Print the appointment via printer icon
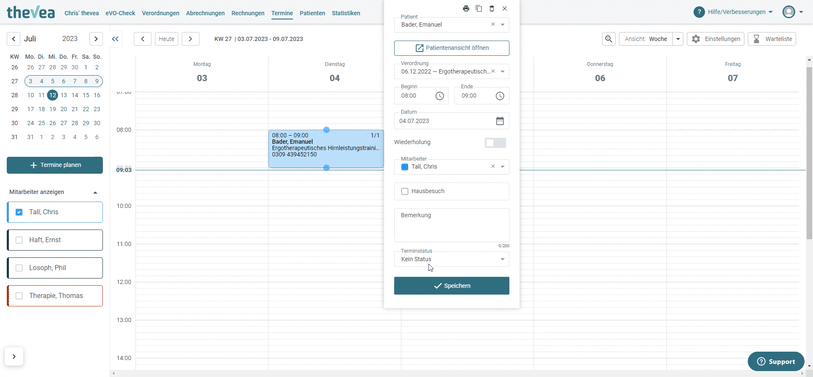Screen dimensions: 813x377 tap(466, 8)
